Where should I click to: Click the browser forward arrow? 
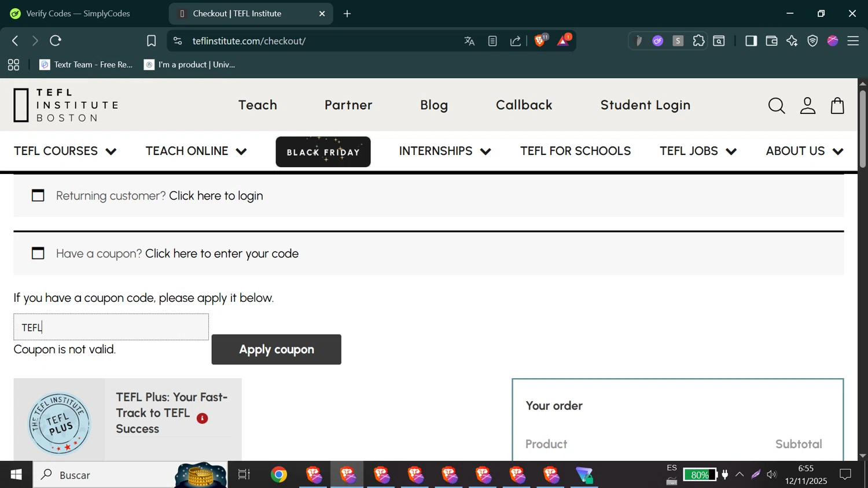[35, 40]
